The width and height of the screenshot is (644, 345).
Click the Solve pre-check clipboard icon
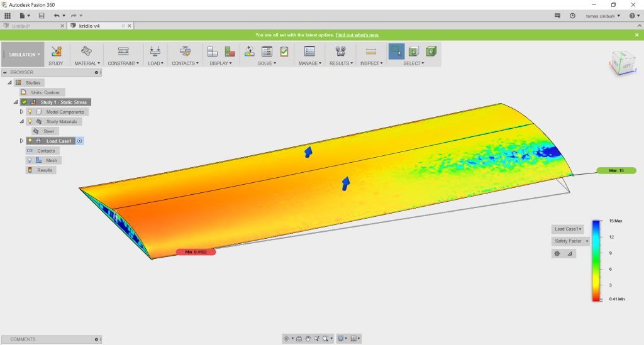[284, 52]
